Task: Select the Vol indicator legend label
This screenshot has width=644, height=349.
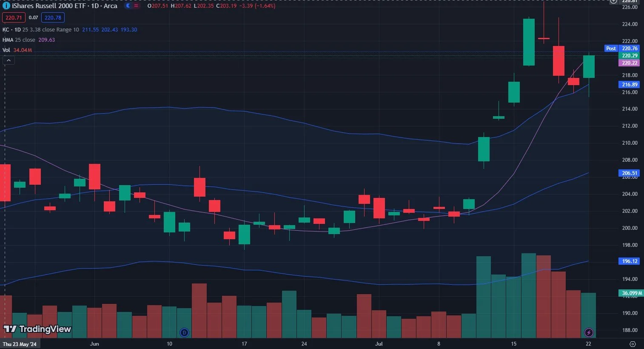Action: click(x=6, y=50)
